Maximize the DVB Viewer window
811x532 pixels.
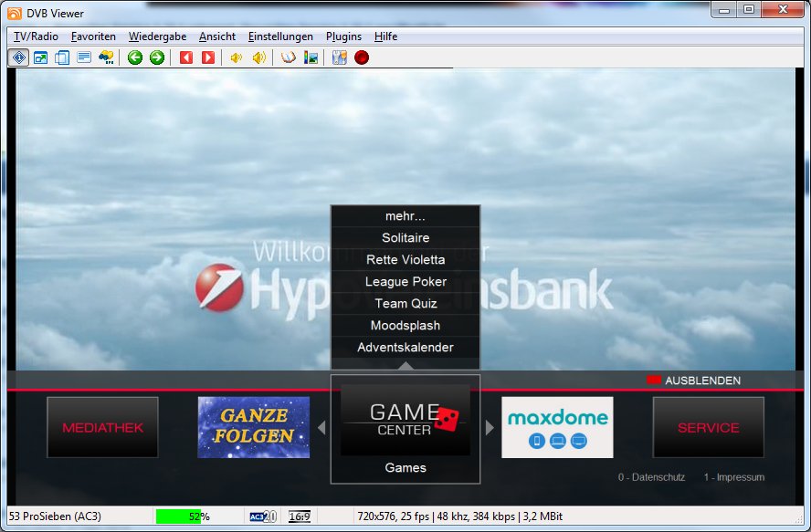tap(748, 9)
